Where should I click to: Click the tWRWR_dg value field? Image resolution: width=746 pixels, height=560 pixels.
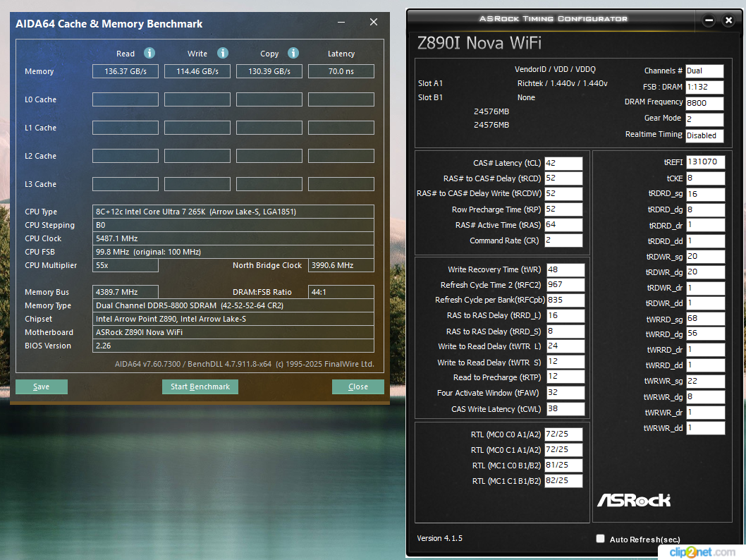point(706,397)
